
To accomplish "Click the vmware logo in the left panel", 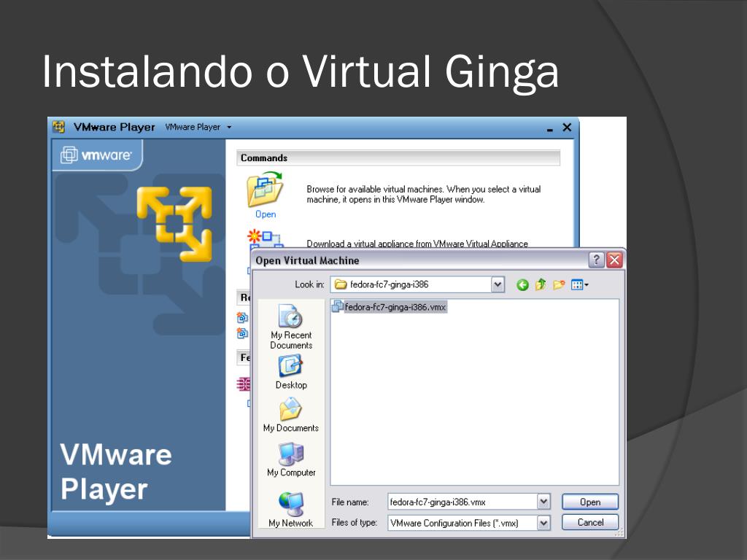I will [96, 155].
